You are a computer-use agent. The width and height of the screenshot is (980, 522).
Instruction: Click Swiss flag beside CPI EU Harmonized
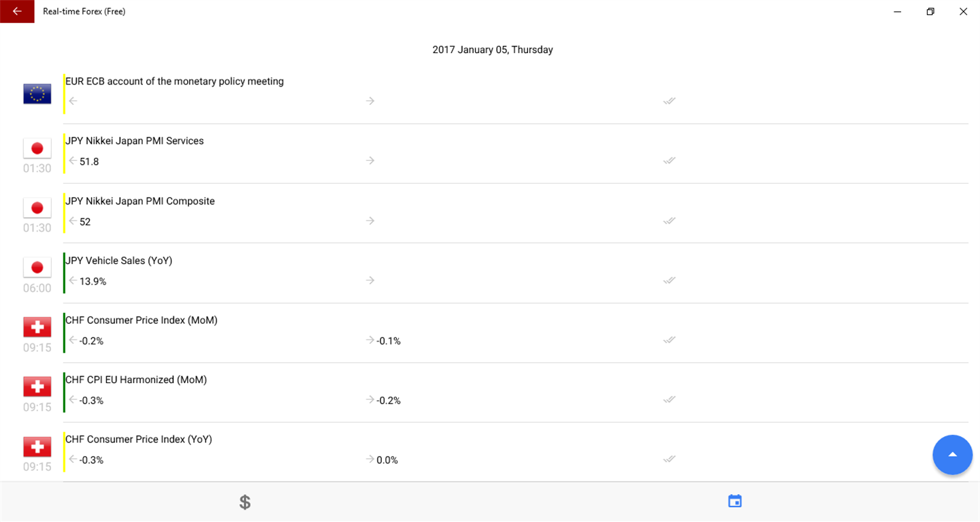(37, 387)
